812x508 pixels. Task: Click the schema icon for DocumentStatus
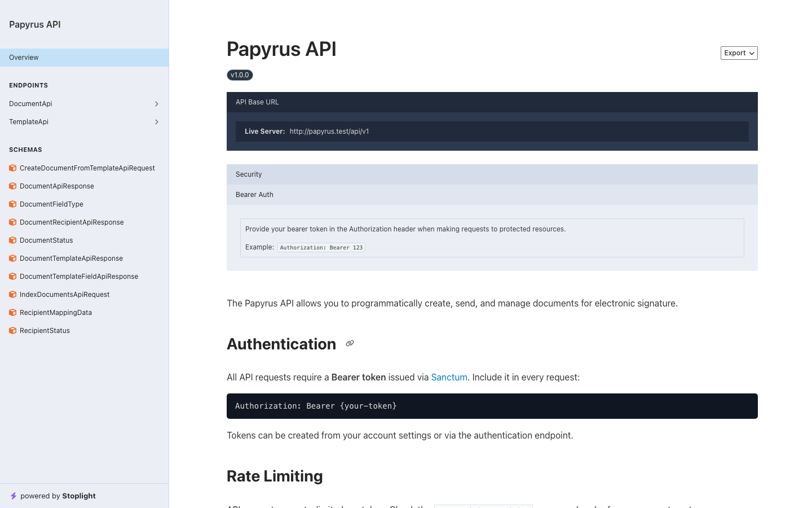pyautogui.click(x=12, y=240)
